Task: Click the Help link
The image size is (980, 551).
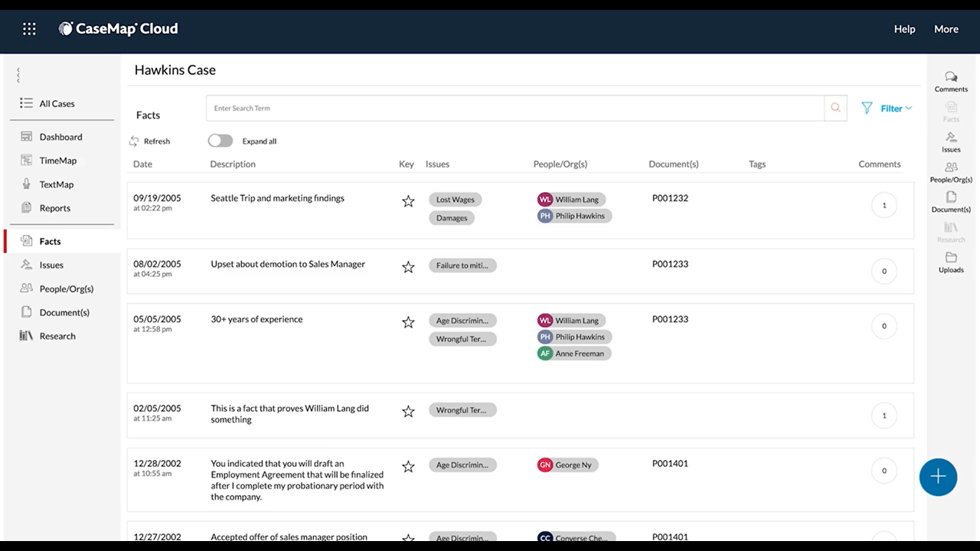Action: (x=904, y=29)
